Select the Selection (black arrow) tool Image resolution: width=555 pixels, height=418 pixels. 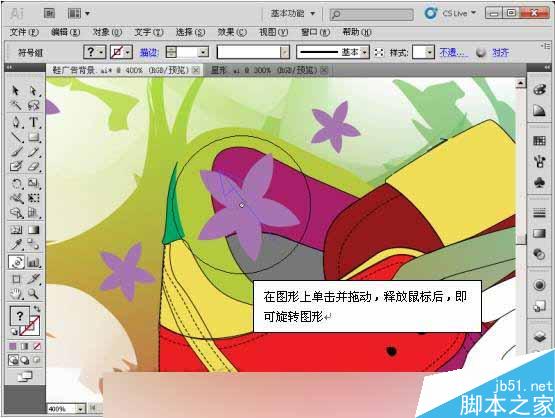click(16, 91)
